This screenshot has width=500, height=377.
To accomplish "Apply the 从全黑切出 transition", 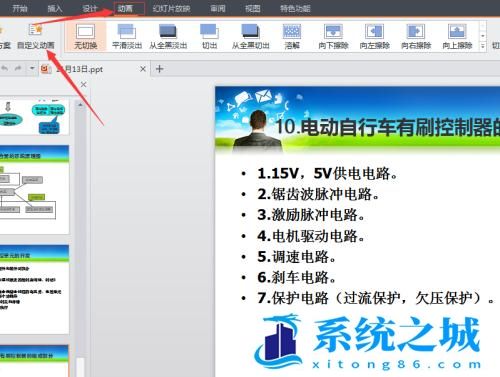I will 251,37.
